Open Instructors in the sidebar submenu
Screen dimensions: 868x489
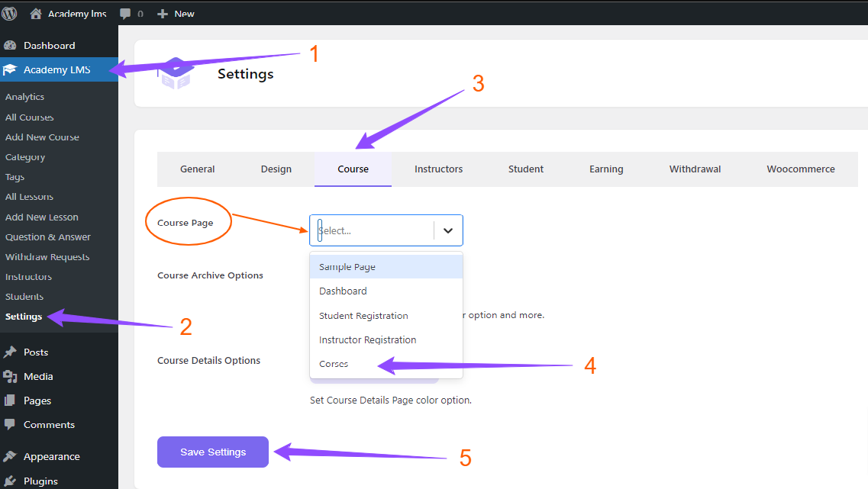[x=28, y=277]
